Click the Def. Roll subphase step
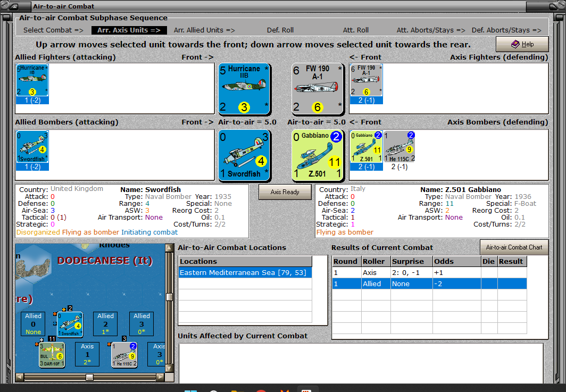This screenshot has height=392, width=566. (x=280, y=30)
